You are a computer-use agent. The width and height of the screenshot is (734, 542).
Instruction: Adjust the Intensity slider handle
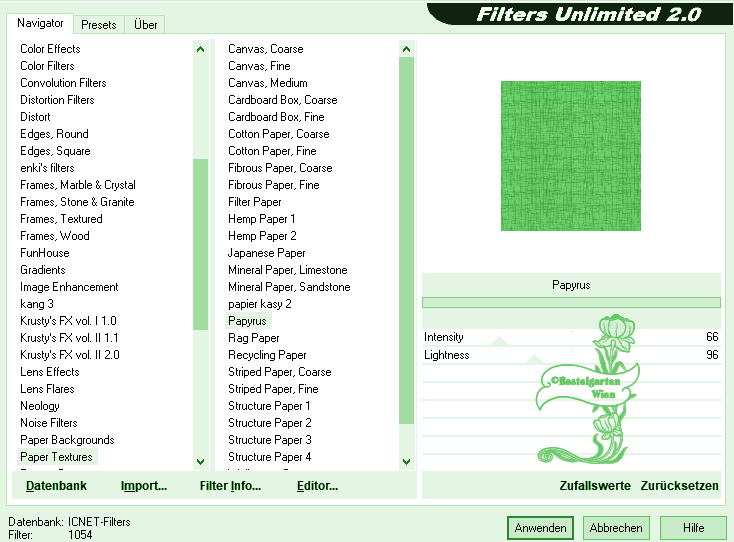[499, 341]
